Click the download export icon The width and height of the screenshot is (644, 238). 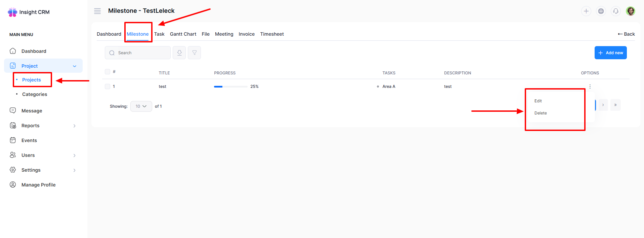tap(179, 53)
